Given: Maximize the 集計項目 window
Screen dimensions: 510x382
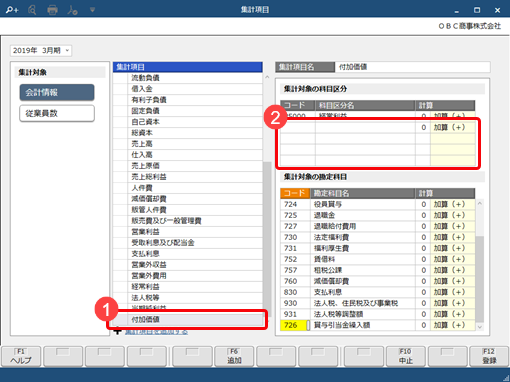Looking at the screenshot, I should (x=477, y=10).
